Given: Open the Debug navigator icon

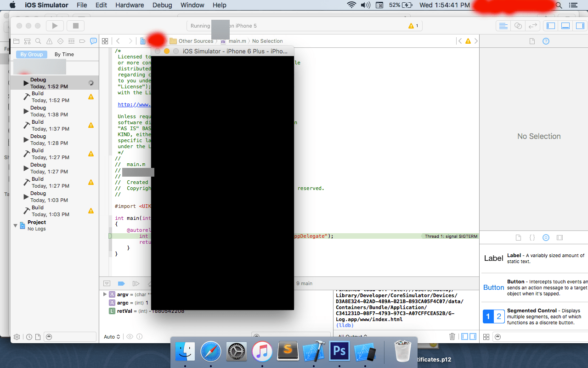Looking at the screenshot, I should [x=71, y=41].
